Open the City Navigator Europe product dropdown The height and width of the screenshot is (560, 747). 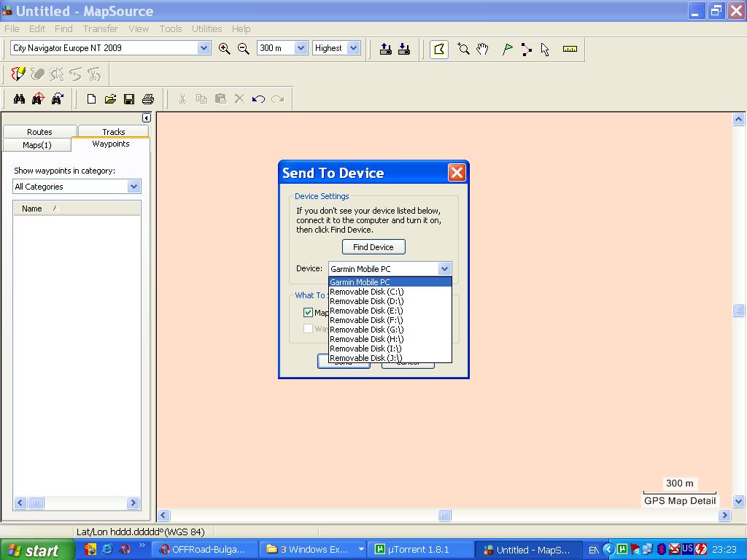[x=204, y=48]
